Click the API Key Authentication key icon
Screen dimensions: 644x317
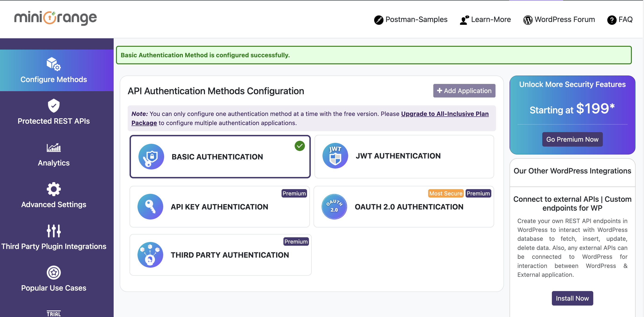pos(150,206)
